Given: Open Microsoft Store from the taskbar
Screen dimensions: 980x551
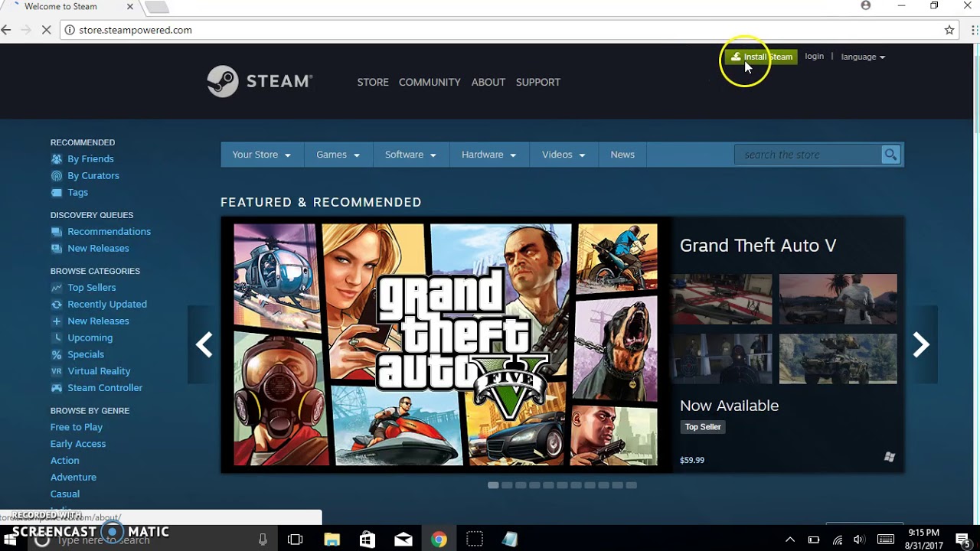Looking at the screenshot, I should (x=367, y=540).
